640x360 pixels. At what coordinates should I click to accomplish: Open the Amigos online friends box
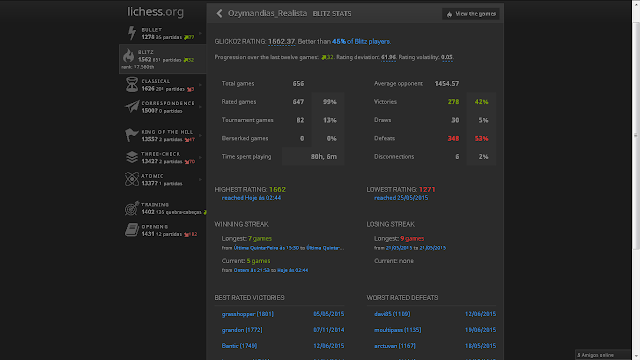pyautogui.click(x=603, y=355)
